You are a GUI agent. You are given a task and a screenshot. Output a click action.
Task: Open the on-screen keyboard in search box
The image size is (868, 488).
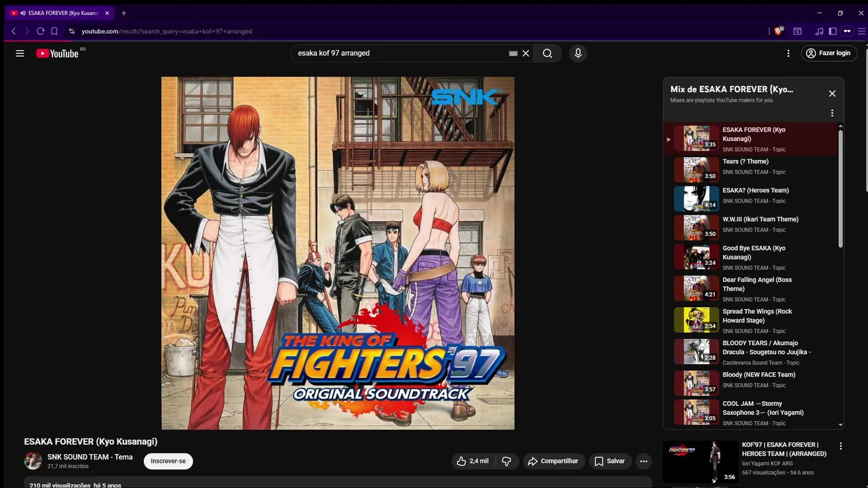513,53
